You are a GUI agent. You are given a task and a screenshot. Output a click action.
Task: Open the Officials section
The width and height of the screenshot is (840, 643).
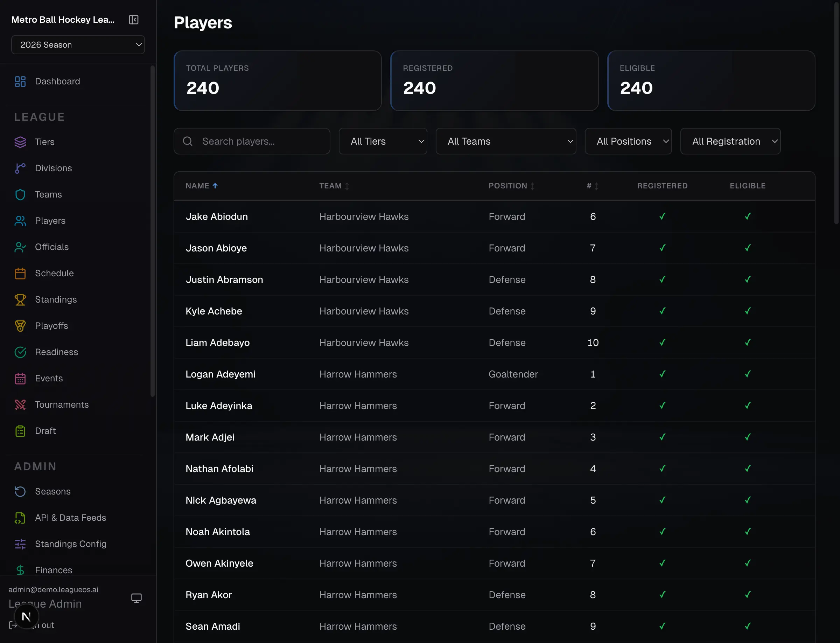(52, 247)
